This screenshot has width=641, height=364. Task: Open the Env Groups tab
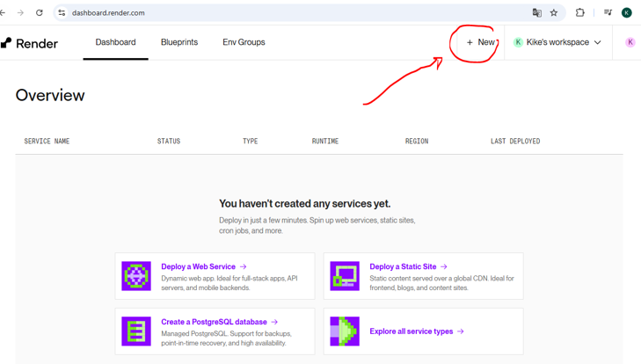tap(244, 42)
